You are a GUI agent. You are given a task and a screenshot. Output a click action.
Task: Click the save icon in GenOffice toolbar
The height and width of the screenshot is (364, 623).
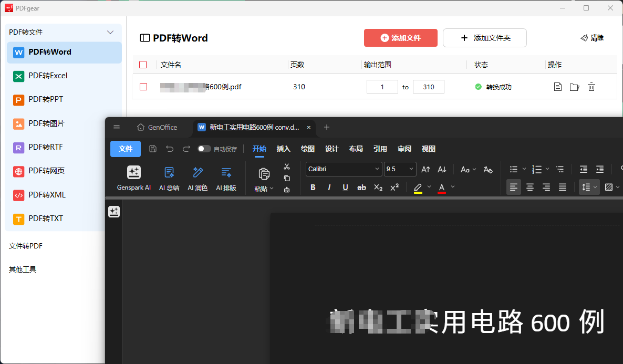pos(152,149)
